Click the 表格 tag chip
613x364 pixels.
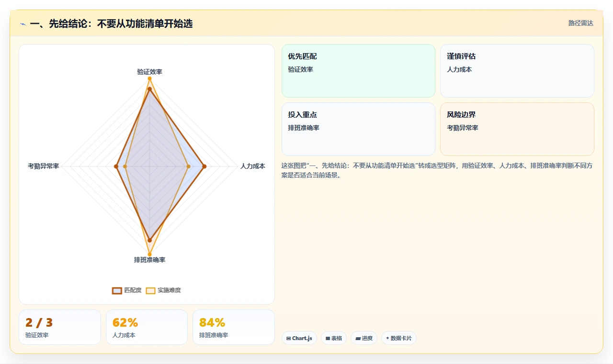(334, 338)
